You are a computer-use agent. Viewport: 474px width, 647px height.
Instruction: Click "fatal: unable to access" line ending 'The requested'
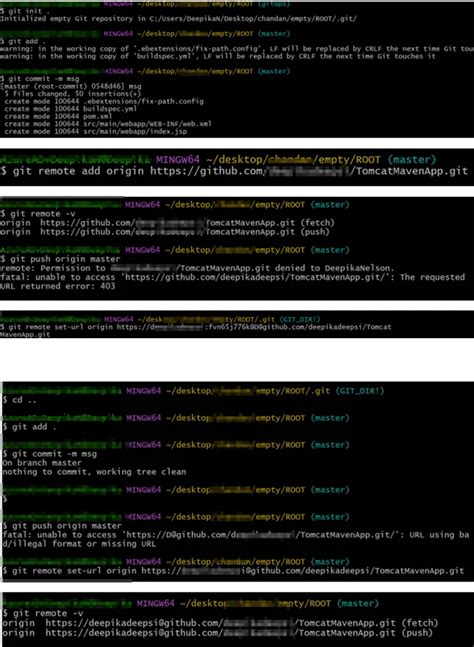point(232,277)
